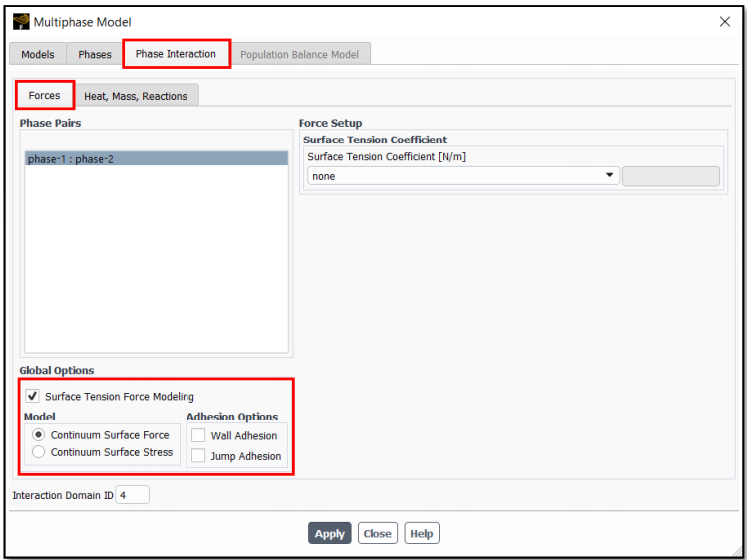Viewport: 747px width, 560px height.
Task: Toggle Surface Tension Force Modeling checkbox
Action: 33,396
